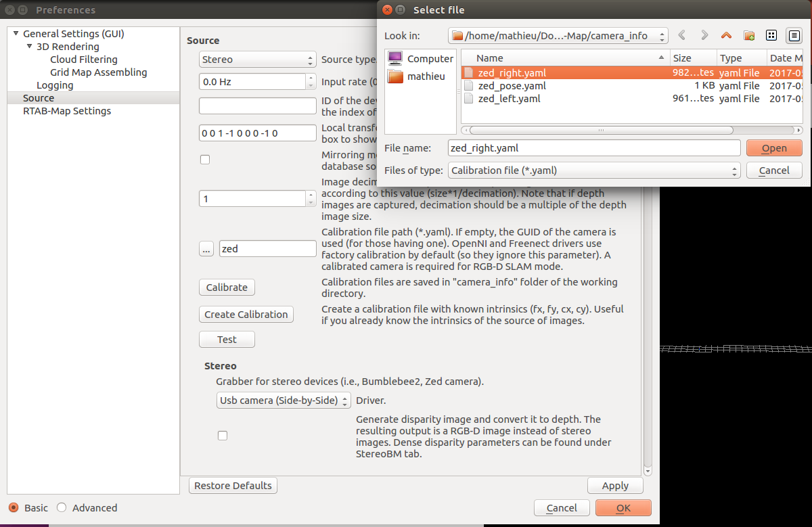Navigate to parent directory
Viewport: 812px width, 527px height.
tap(727, 35)
